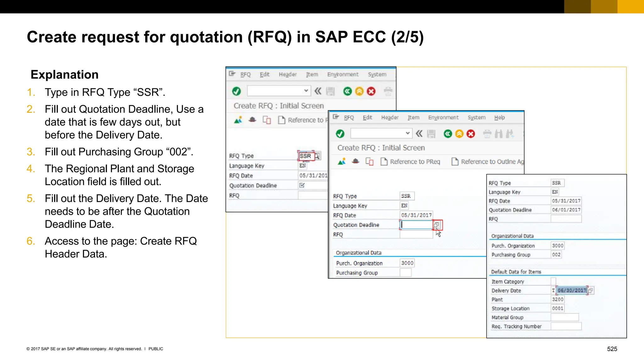The height and width of the screenshot is (362, 644).
Task: Click red Cancel button in back-left window
Action: click(x=371, y=91)
